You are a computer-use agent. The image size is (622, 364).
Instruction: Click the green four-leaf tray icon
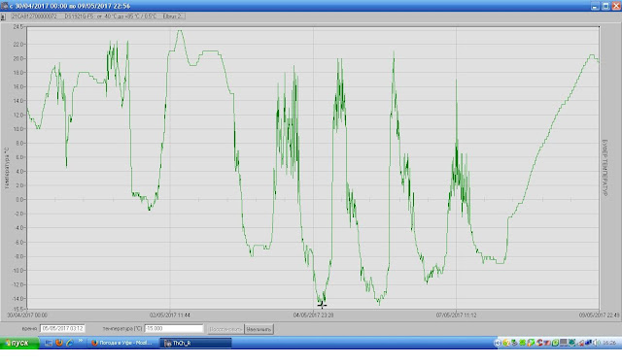(523, 343)
